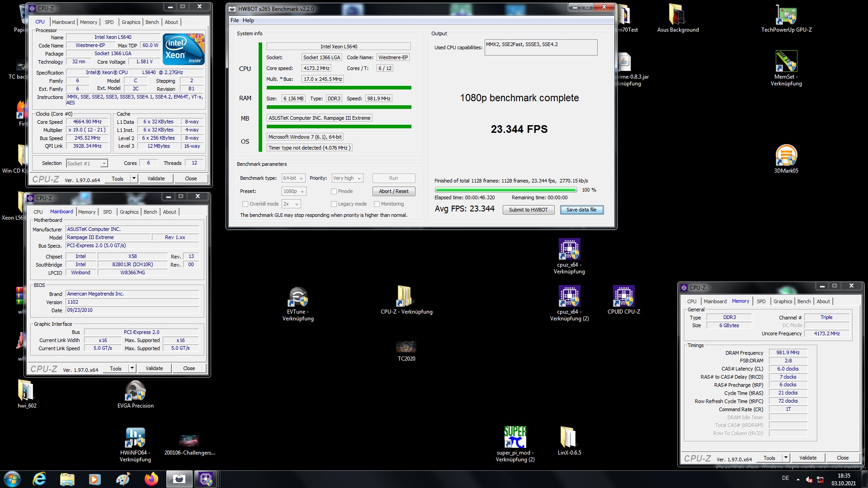This screenshot has height=488, width=868.
Task: Open the Paint taskbar icon
Action: 123,479
